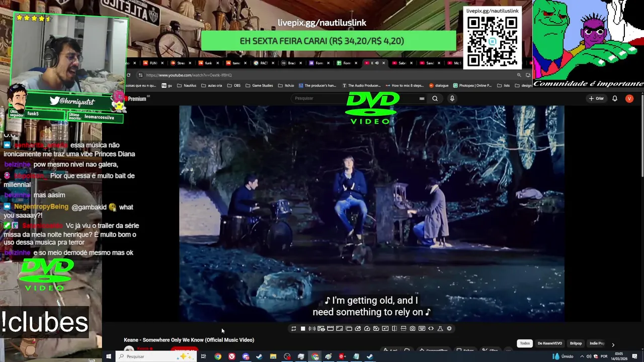Open the YouTube account avatar menu
The width and height of the screenshot is (644, 362).
629,99
